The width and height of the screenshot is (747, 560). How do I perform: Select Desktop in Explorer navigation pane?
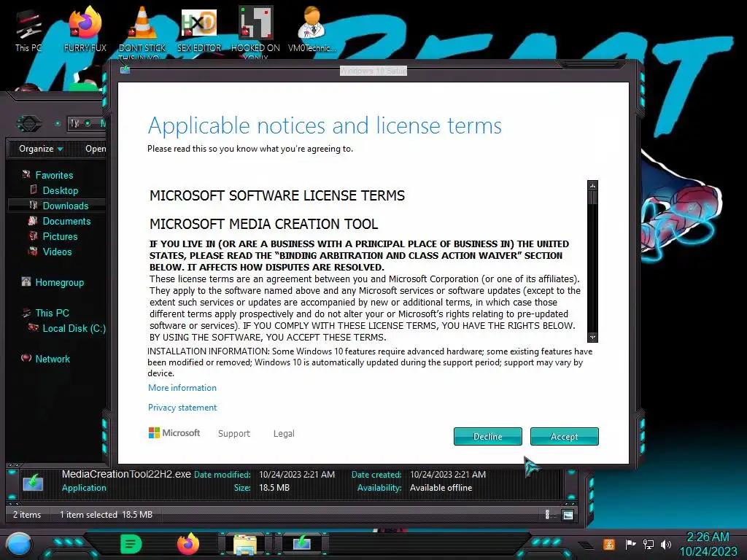61,190
